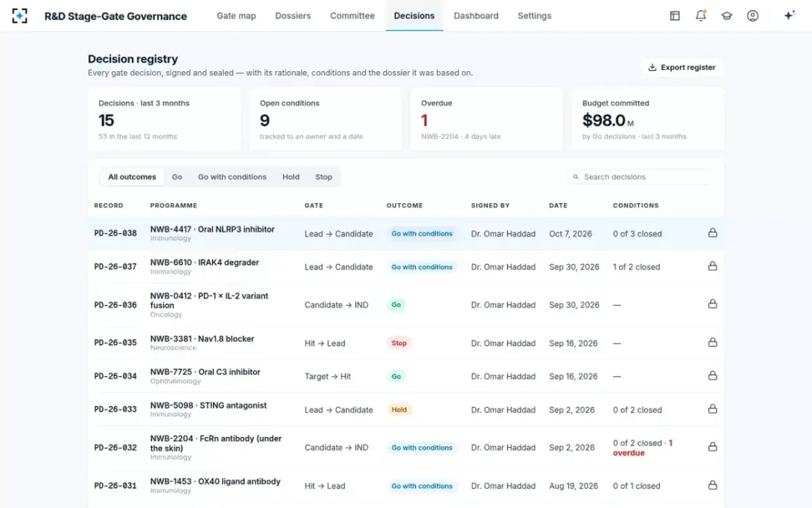
Task: Click the lock icon for PD-26-036
Action: click(713, 304)
